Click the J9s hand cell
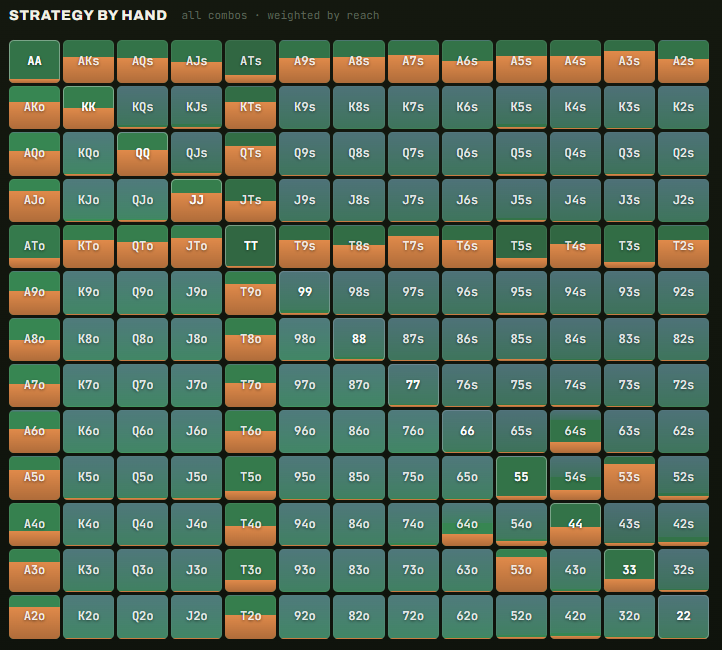722x650 pixels. click(305, 200)
